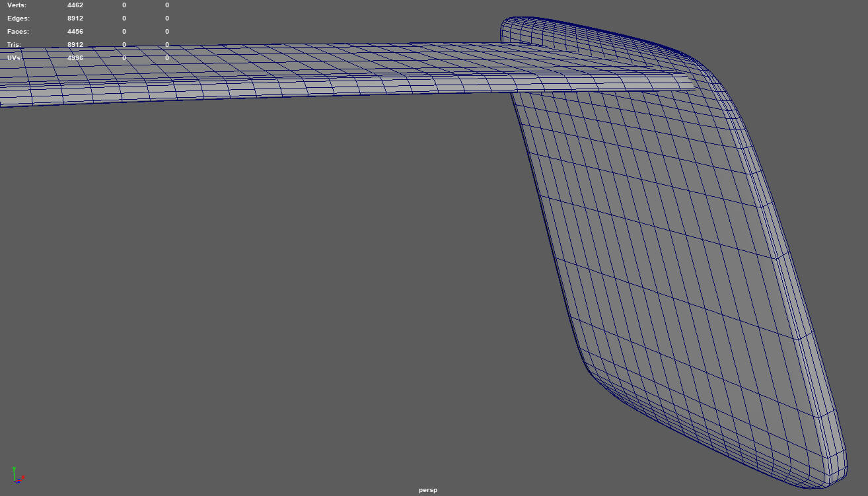868x496 pixels.
Task: Click the Verts label in the HUD
Action: click(17, 5)
